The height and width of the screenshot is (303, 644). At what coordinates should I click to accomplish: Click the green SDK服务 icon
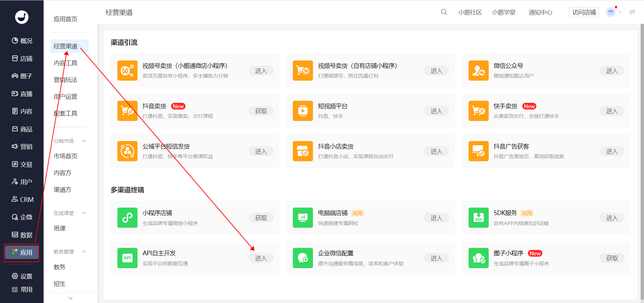tap(479, 218)
